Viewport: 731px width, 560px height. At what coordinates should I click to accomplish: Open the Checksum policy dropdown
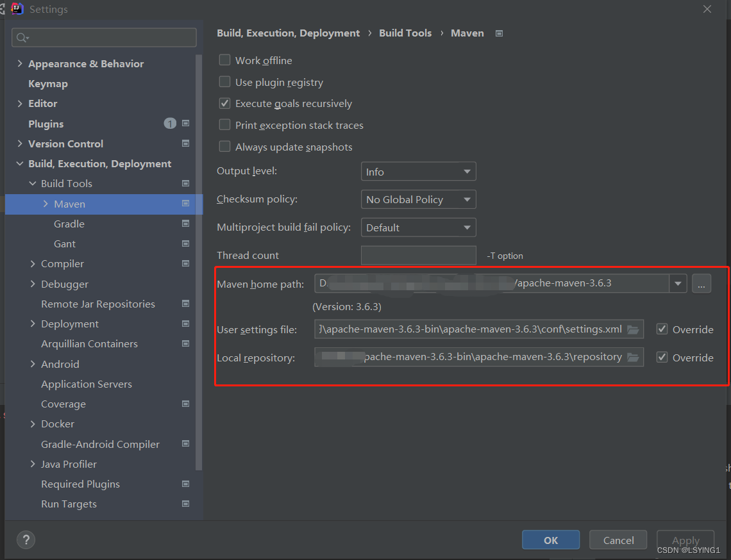pos(418,199)
